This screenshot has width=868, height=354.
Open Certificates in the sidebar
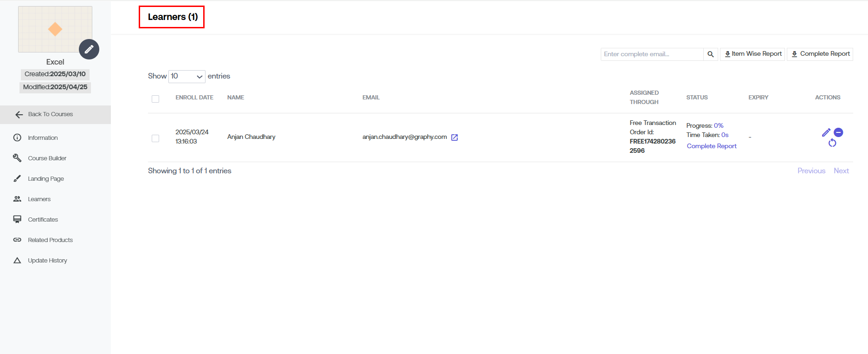click(x=43, y=220)
